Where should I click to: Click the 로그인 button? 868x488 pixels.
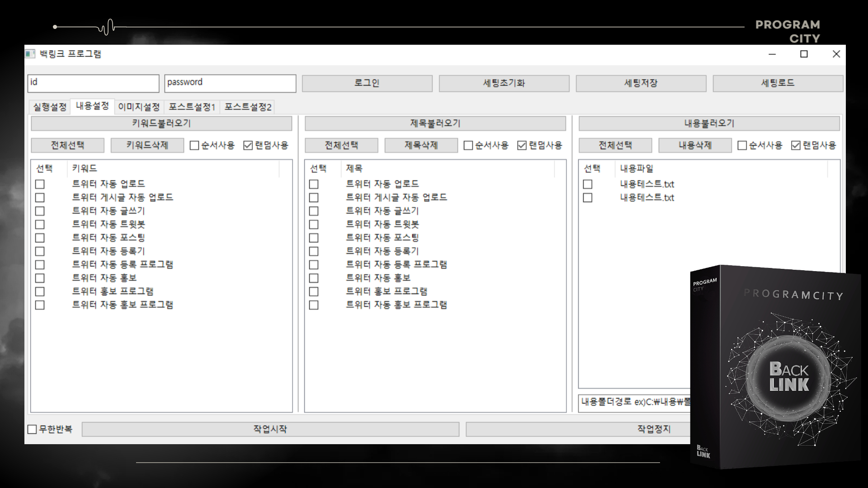coord(367,83)
